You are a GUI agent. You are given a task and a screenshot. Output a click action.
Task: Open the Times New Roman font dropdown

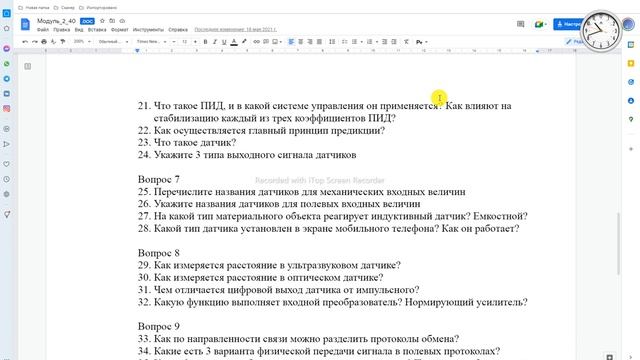(x=151, y=42)
